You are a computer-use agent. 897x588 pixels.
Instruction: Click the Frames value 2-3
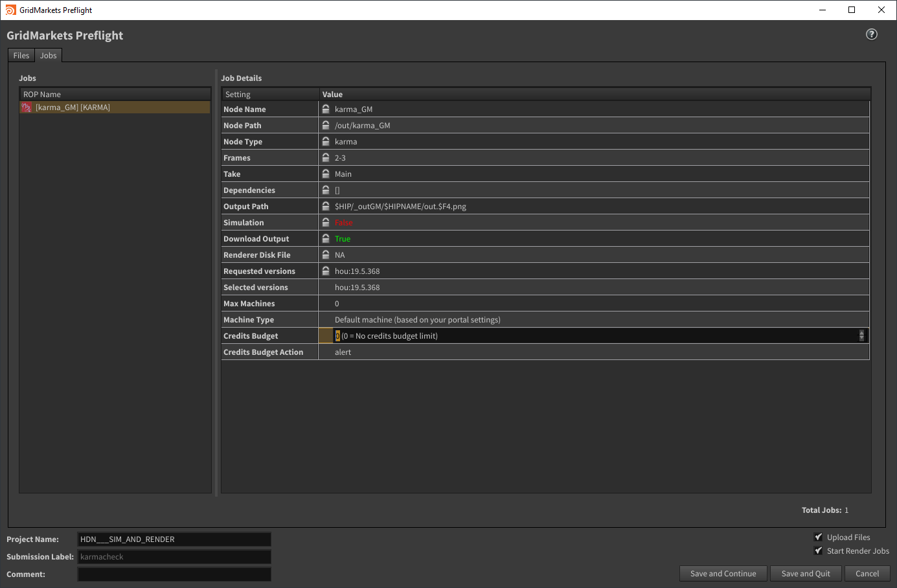tap(340, 158)
